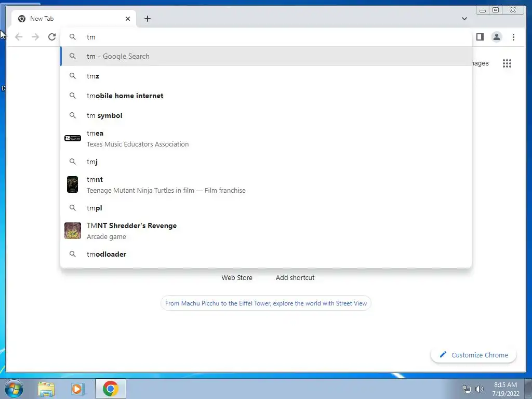Open the Web Store shortcut
The width and height of the screenshot is (532, 399).
[237, 277]
